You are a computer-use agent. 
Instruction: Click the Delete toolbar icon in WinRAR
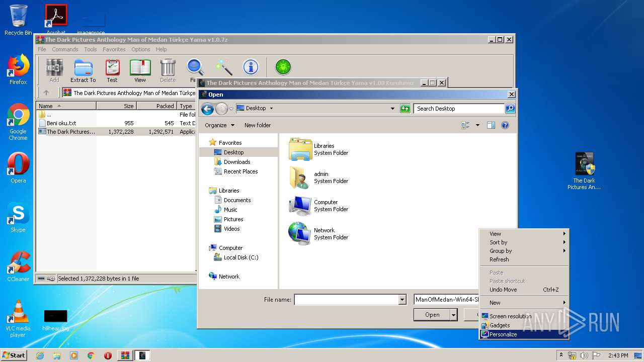point(168,70)
